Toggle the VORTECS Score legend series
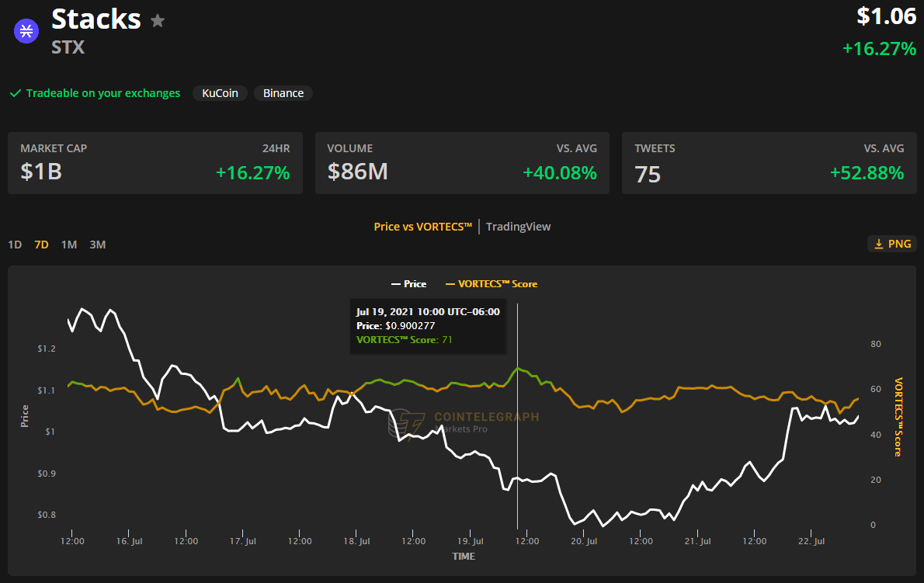This screenshot has width=924, height=583. (x=491, y=284)
